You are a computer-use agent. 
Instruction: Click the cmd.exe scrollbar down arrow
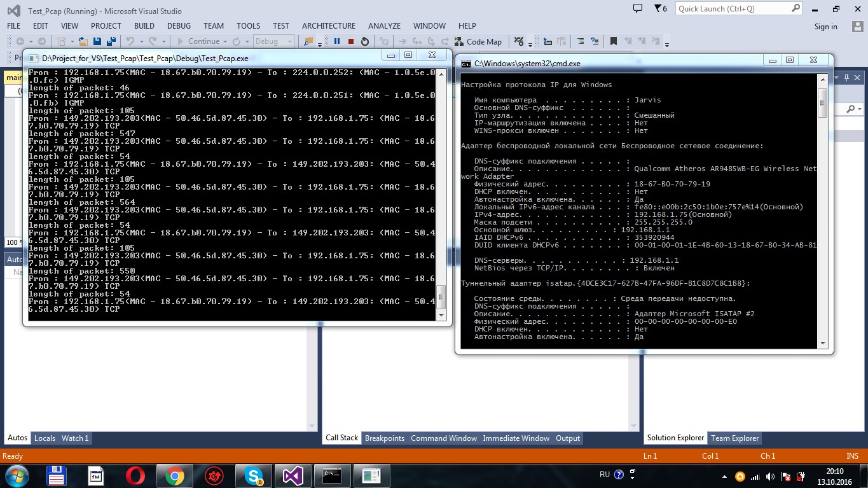click(x=822, y=344)
